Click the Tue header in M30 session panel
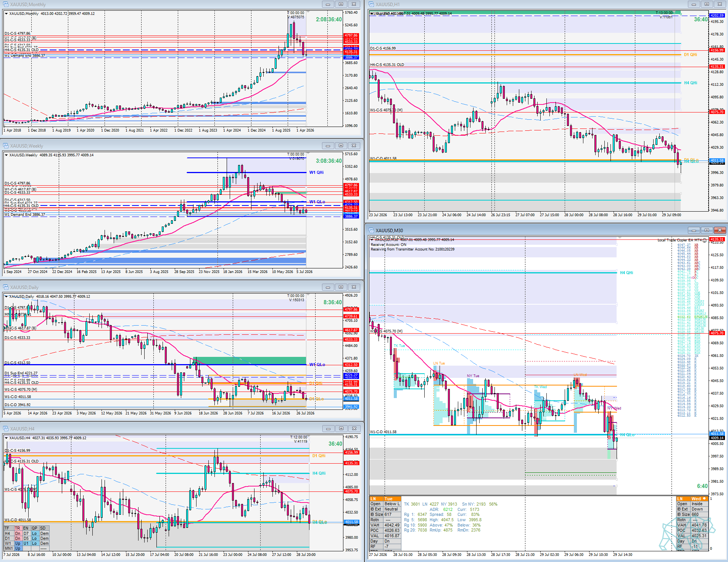 coord(392,499)
